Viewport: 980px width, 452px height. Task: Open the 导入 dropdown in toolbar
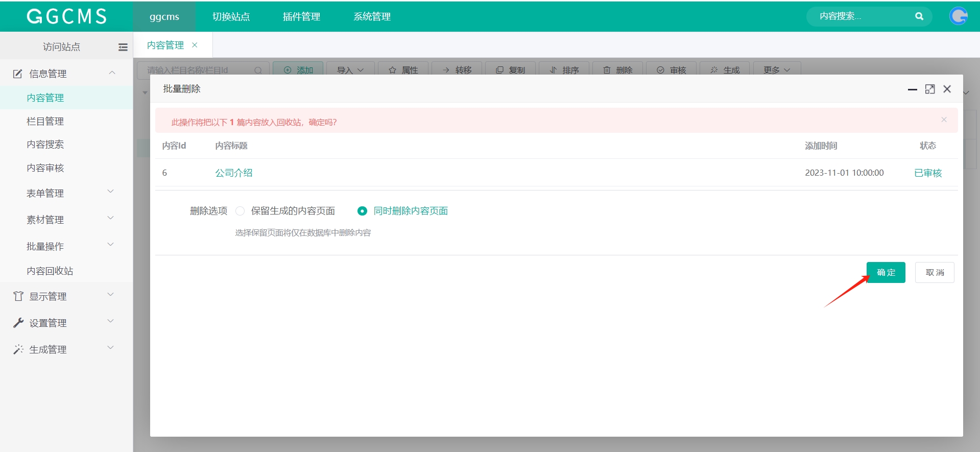(350, 69)
